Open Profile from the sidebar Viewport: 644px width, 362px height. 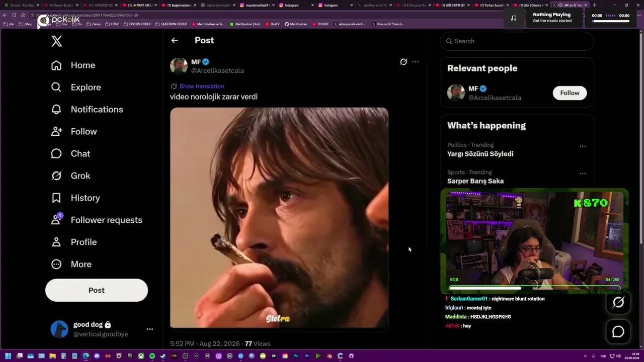[74, 242]
